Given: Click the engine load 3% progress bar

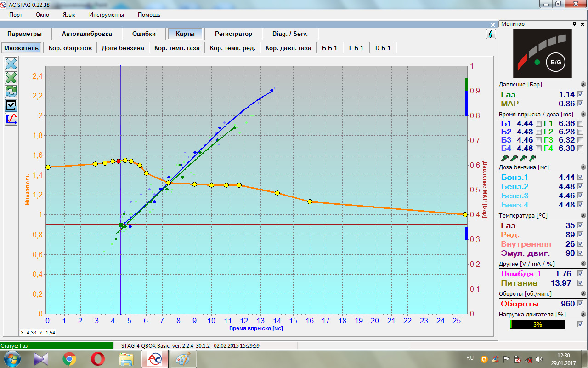Looking at the screenshot, I should click(x=537, y=324).
